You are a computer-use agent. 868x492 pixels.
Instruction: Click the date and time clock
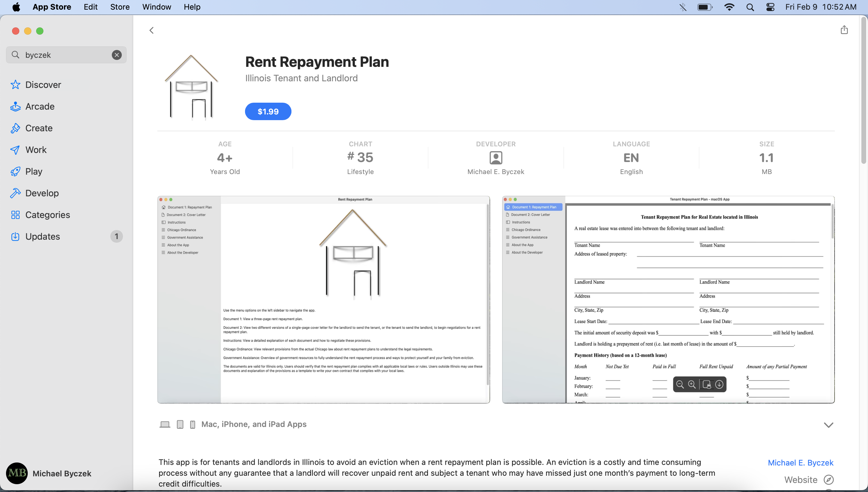821,7
